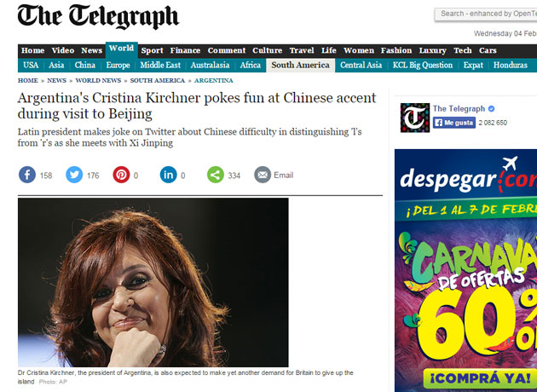Viewport: 537px width, 392px height.
Task: Click The Telegraph Facebook page logo
Action: 415,118
